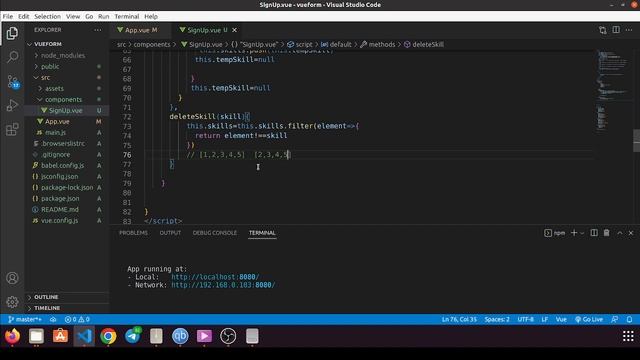Open Google Chrome from the dock
640x360 pixels.
tap(108, 336)
